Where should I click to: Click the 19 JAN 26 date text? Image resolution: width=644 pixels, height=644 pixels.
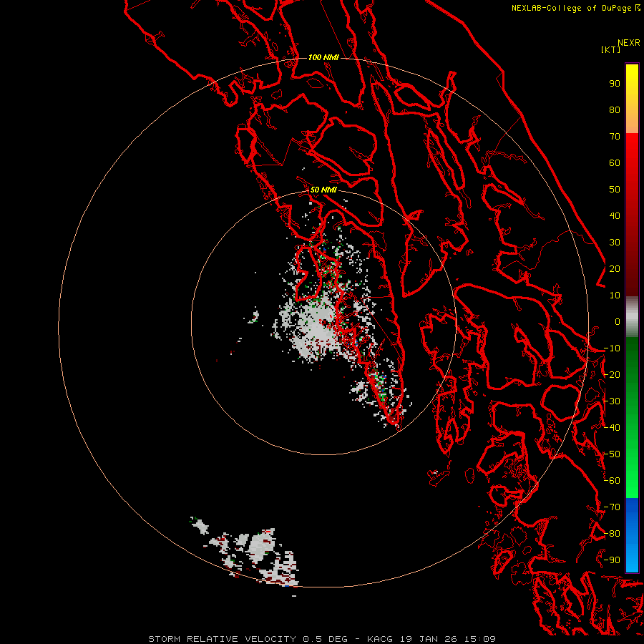(x=429, y=639)
